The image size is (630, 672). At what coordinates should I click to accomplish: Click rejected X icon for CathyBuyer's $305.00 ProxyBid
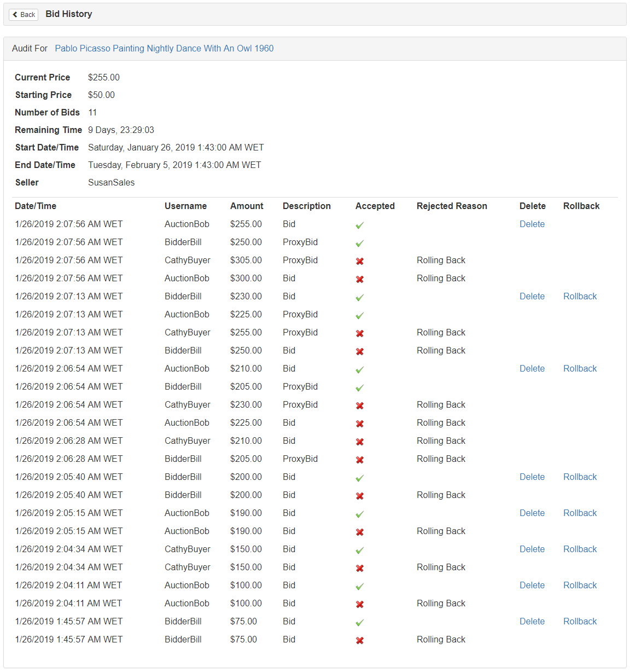(x=360, y=262)
